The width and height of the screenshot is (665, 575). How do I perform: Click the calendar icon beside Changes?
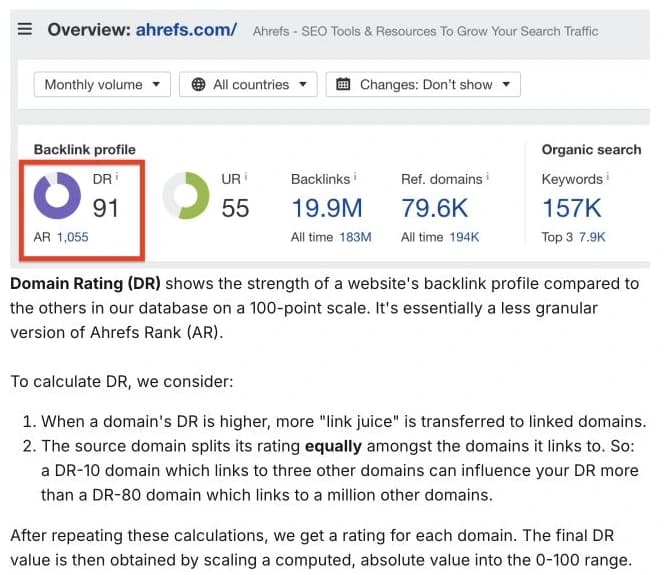(343, 84)
